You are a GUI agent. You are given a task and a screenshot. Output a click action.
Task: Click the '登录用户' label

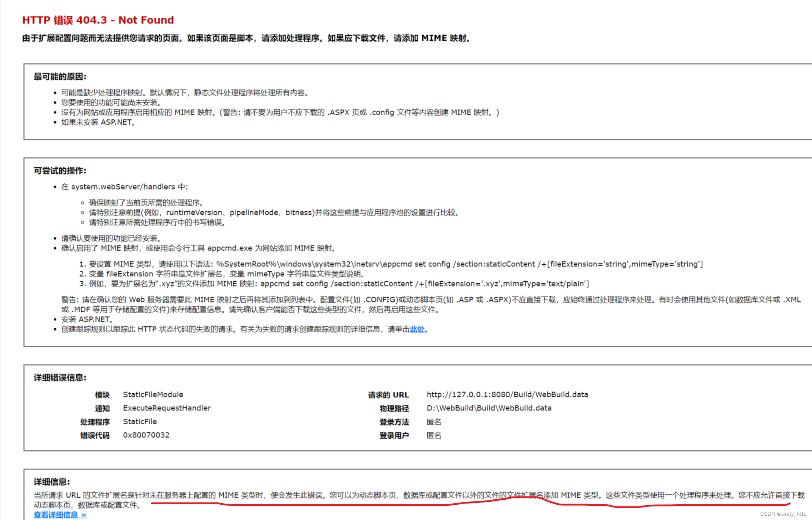click(394, 435)
